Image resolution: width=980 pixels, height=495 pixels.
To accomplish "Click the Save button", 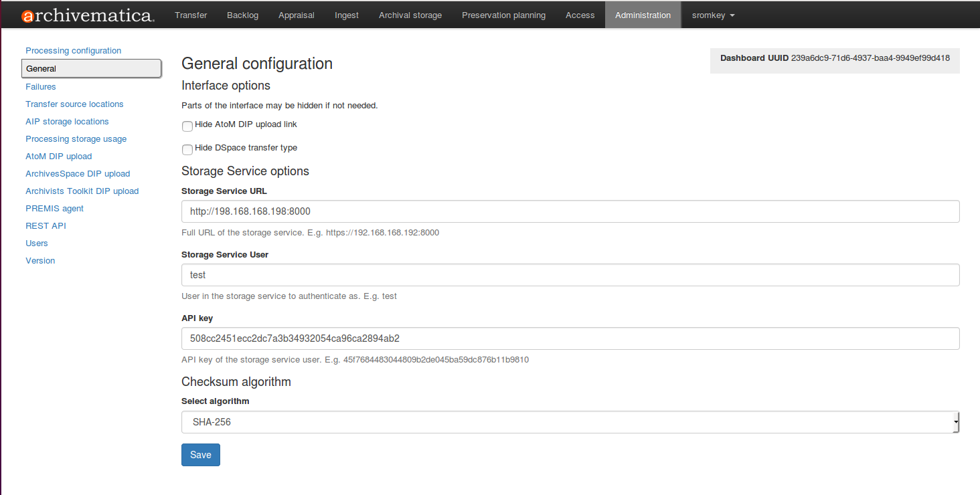I will click(200, 455).
